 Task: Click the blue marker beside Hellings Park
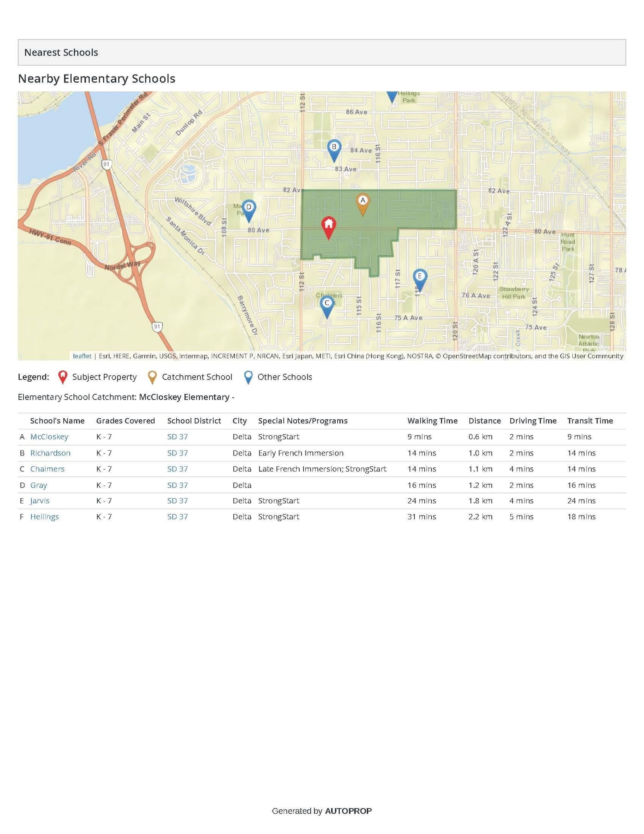point(392,97)
